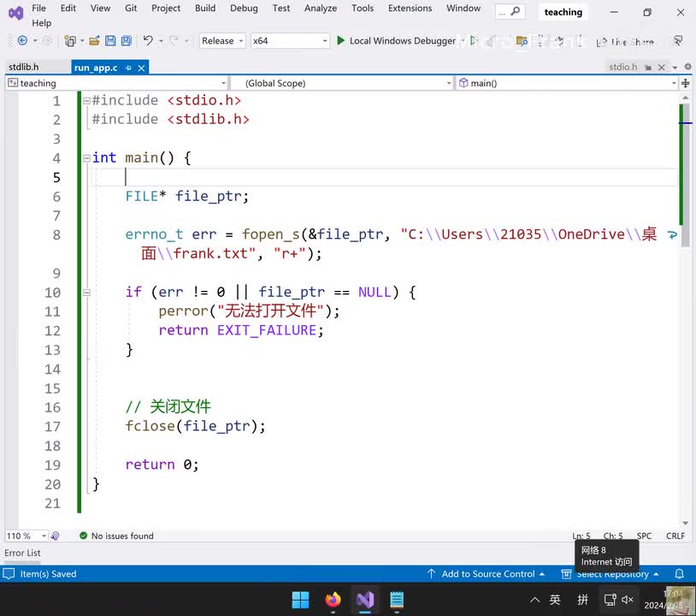Click the search magnifier in the title bar
Image resolution: width=696 pixels, height=616 pixels.
[515, 11]
